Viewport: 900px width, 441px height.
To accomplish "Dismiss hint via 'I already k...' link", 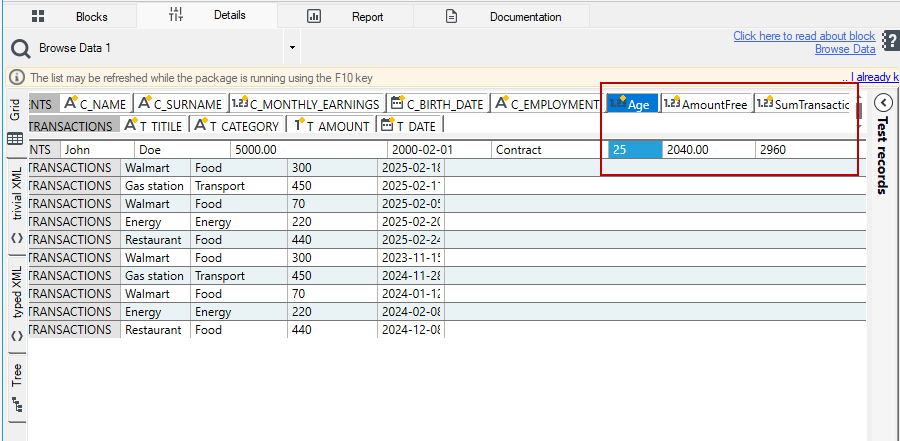I will tap(870, 77).
